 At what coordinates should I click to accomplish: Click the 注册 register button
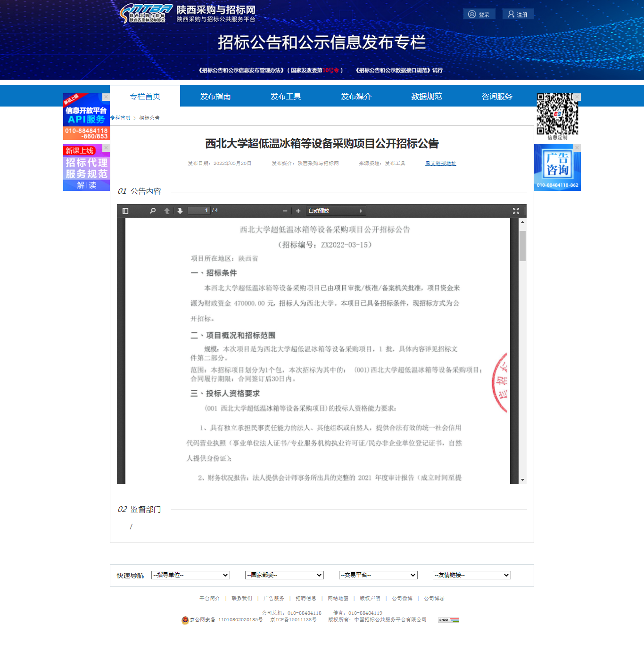[x=518, y=14]
